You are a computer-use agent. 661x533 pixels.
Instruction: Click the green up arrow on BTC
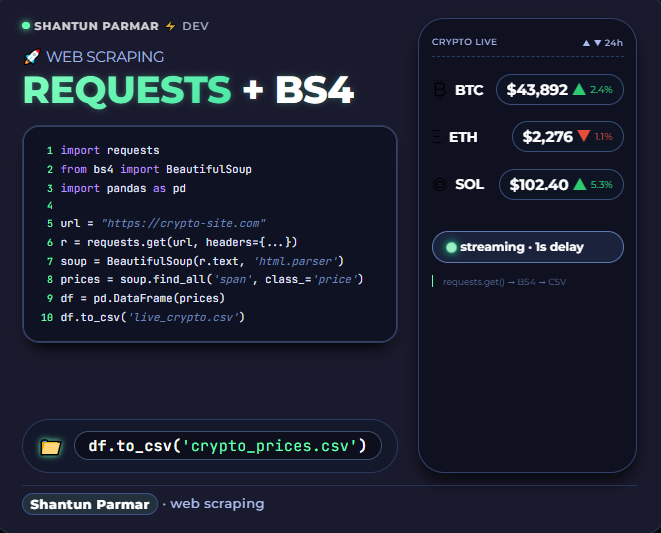pyautogui.click(x=578, y=90)
